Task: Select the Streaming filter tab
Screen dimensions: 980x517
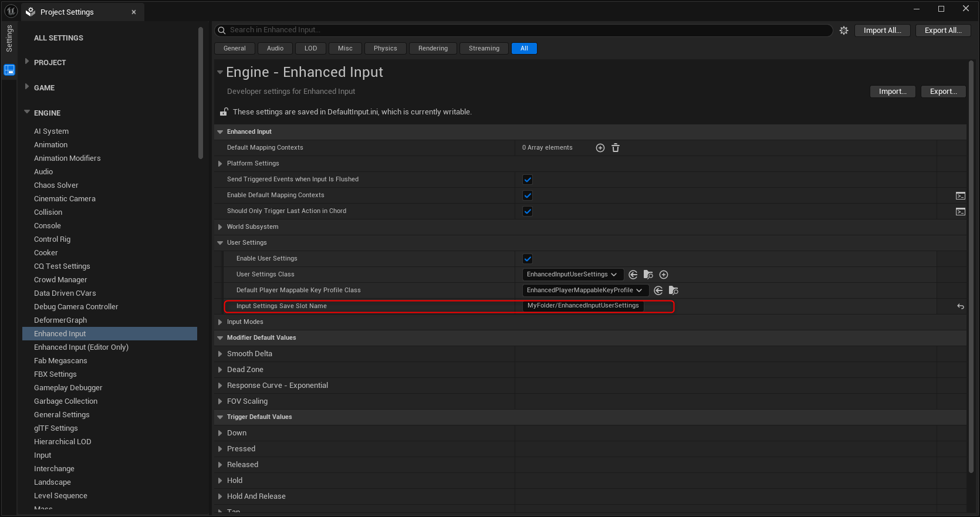Action: click(x=484, y=49)
